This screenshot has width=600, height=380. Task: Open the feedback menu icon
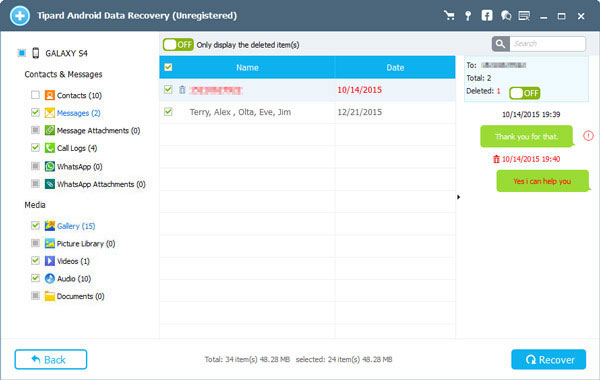tap(524, 16)
